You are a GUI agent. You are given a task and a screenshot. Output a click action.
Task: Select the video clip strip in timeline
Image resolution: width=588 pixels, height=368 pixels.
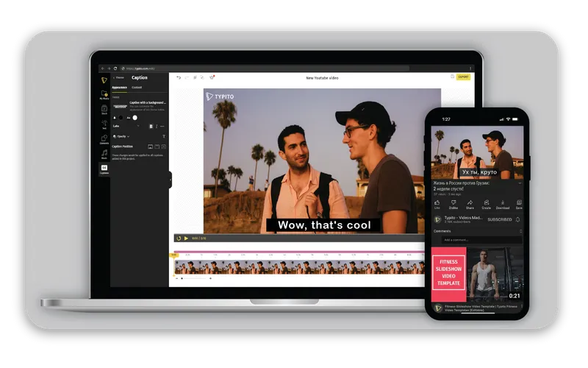299,267
